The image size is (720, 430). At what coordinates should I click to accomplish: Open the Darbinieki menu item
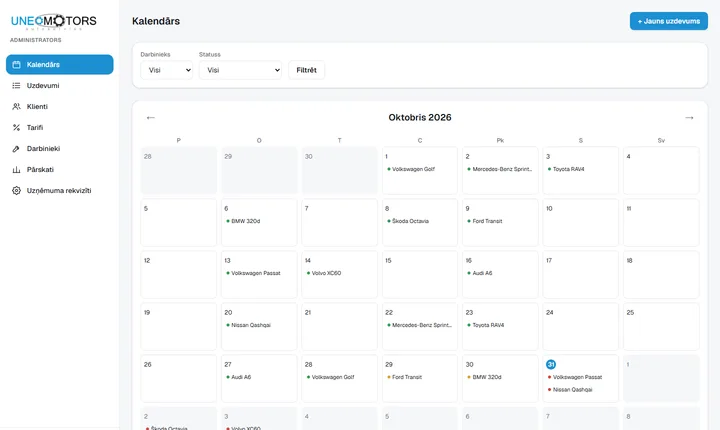point(60,149)
